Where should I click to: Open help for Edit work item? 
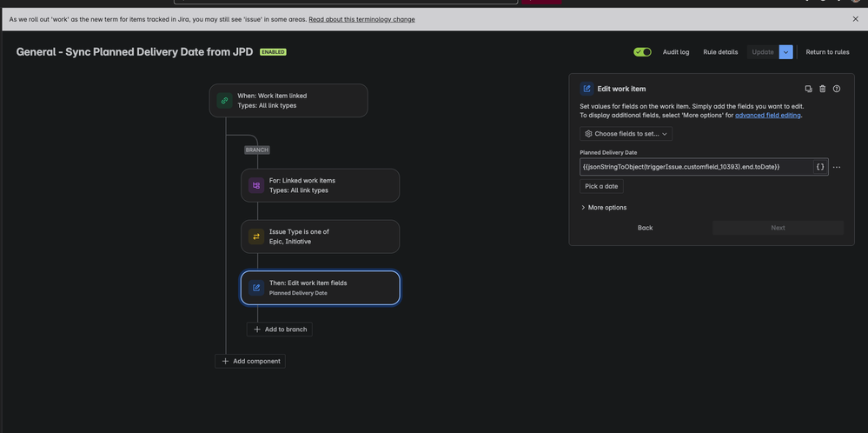[x=837, y=89]
